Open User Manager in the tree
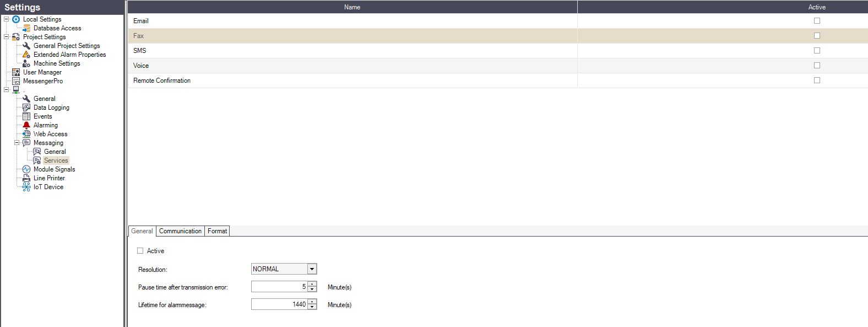 (42, 72)
